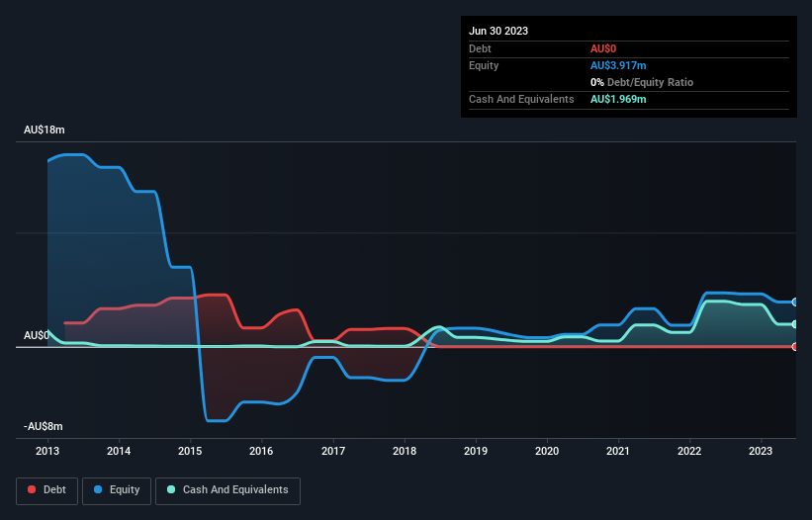
Task: Click the 2016 x-axis label
Action: pyautogui.click(x=261, y=451)
